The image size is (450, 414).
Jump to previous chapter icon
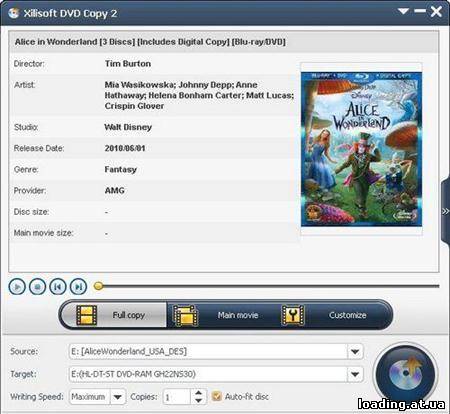[58, 287]
